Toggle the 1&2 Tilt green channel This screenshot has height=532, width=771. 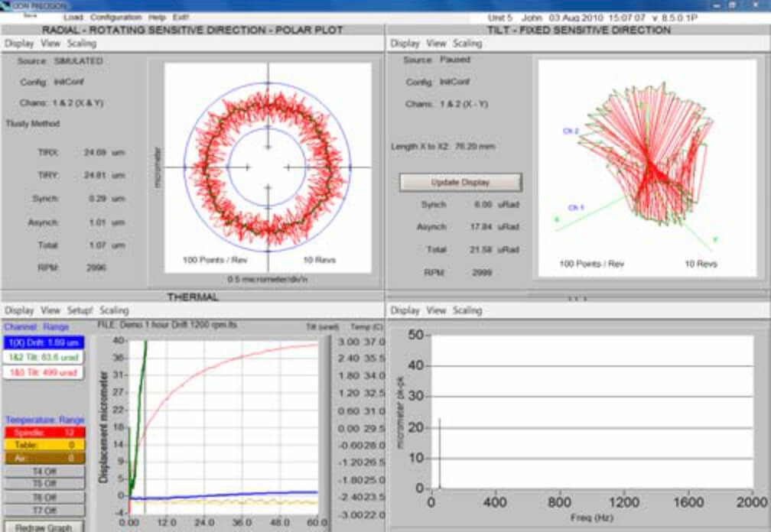[44, 358]
